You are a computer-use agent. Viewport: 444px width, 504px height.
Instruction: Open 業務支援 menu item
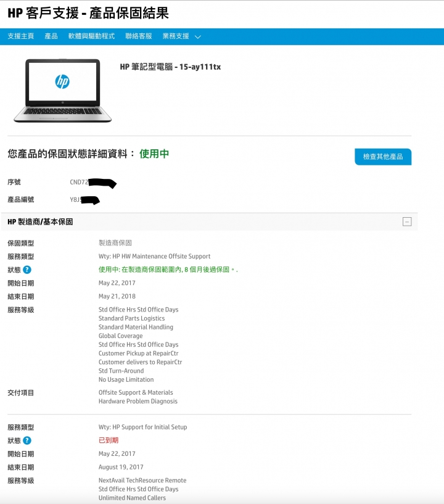176,36
